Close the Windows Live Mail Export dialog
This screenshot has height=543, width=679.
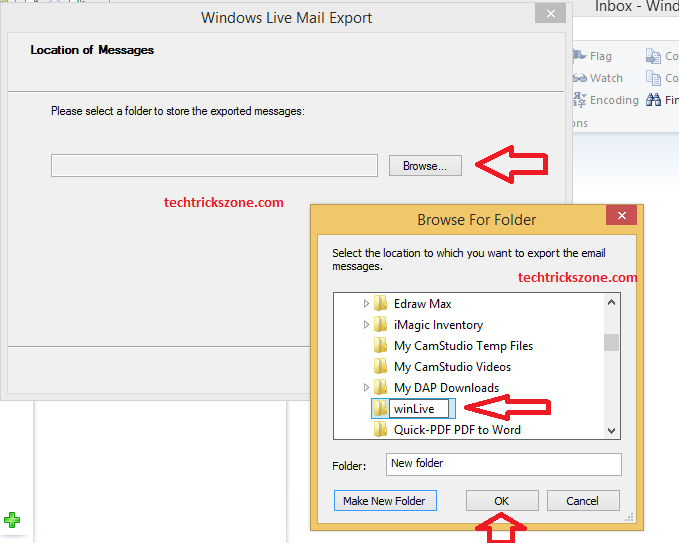[550, 13]
